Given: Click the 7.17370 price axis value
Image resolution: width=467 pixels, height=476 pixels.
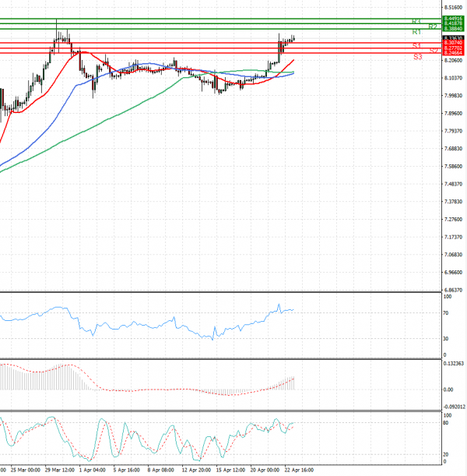Looking at the screenshot, I should pyautogui.click(x=453, y=237).
